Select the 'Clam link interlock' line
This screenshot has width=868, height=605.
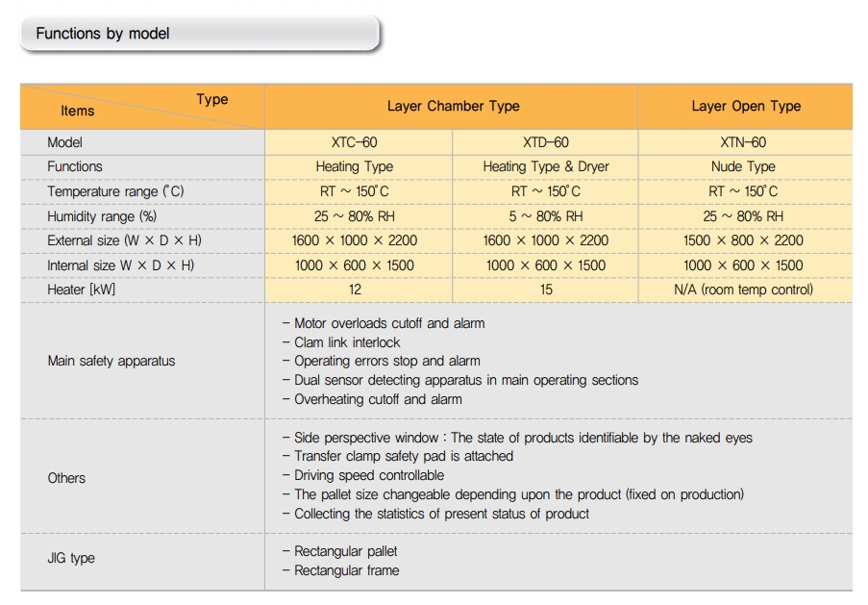346,342
